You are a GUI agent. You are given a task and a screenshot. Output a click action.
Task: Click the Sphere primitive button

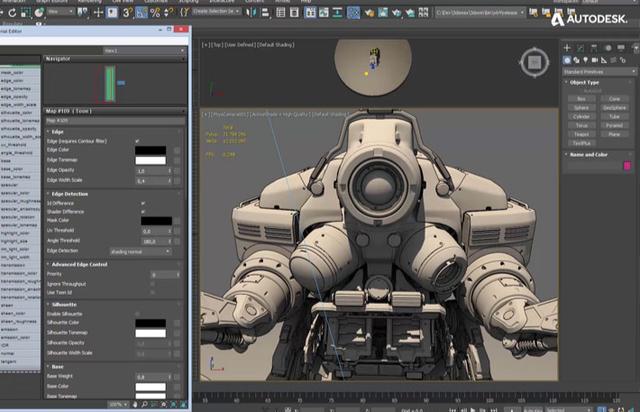tap(580, 107)
